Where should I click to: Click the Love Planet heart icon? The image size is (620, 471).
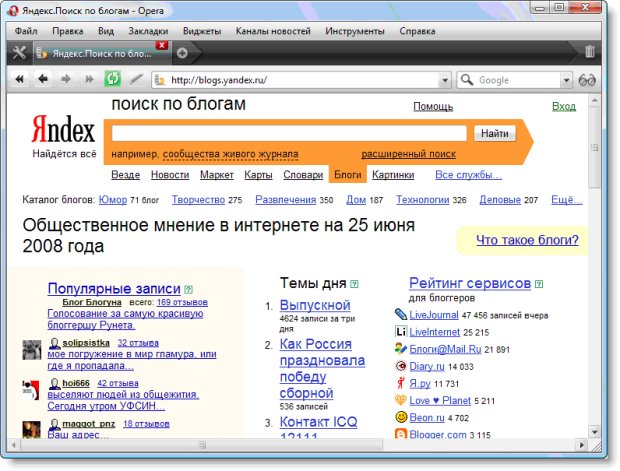coord(401,400)
